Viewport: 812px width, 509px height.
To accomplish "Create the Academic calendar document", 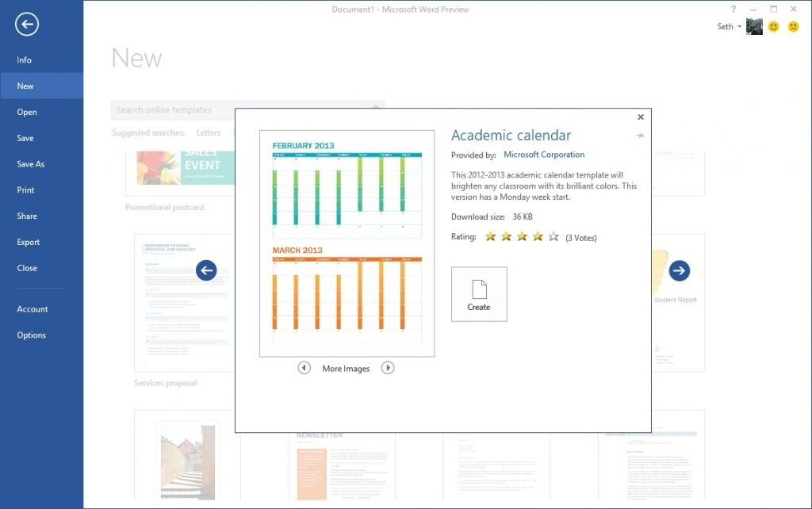I will (x=479, y=294).
